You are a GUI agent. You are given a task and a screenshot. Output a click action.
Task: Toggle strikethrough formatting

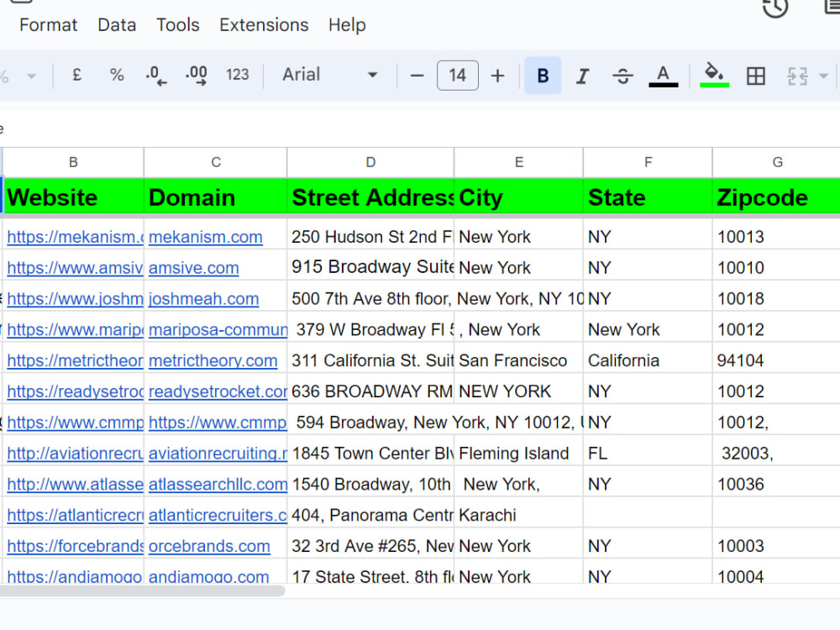622,76
